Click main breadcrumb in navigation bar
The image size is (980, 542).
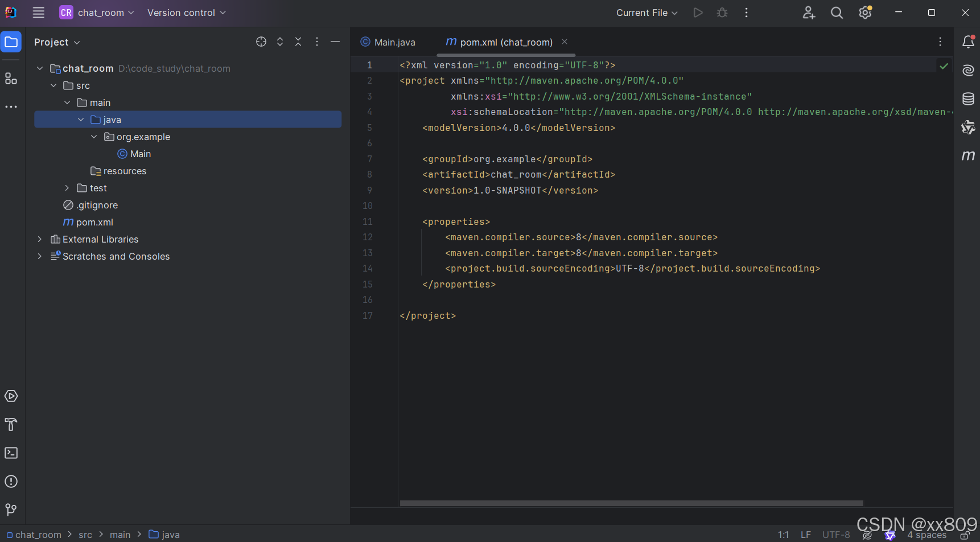120,535
